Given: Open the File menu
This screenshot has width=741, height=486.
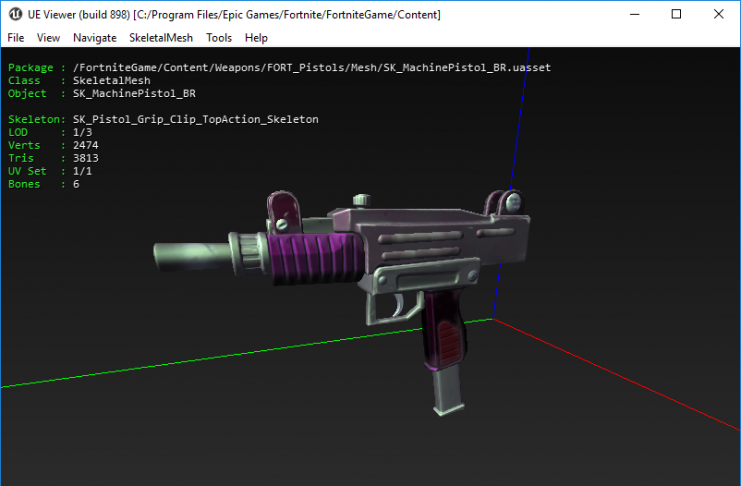Looking at the screenshot, I should pos(16,38).
